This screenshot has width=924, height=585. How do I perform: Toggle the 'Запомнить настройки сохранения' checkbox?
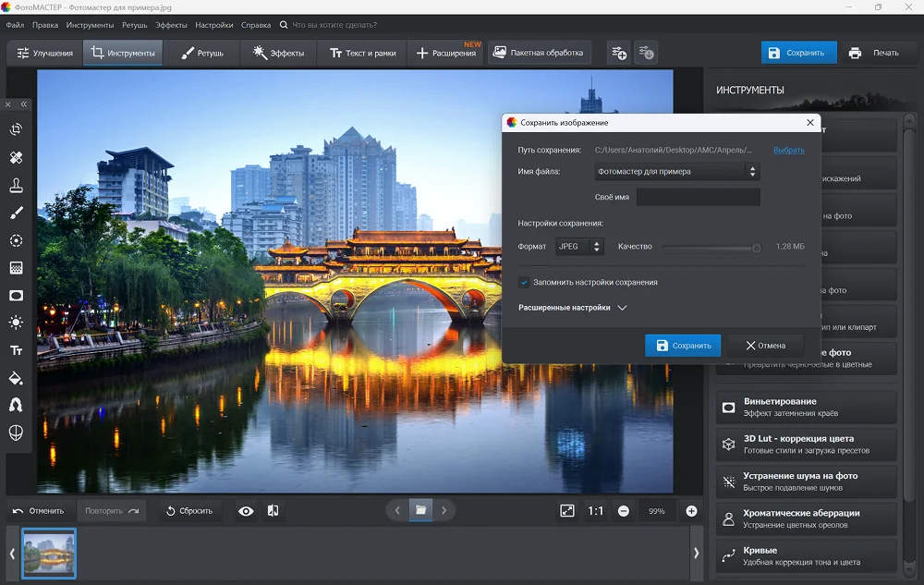pyautogui.click(x=524, y=282)
